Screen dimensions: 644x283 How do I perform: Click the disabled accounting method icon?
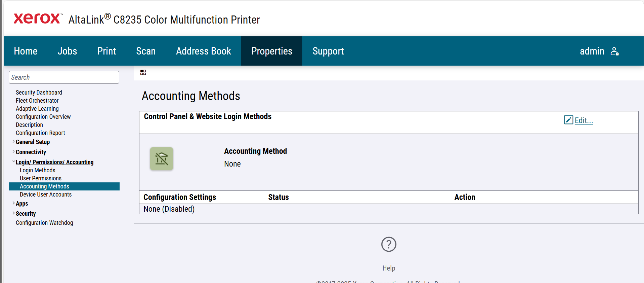(x=162, y=158)
